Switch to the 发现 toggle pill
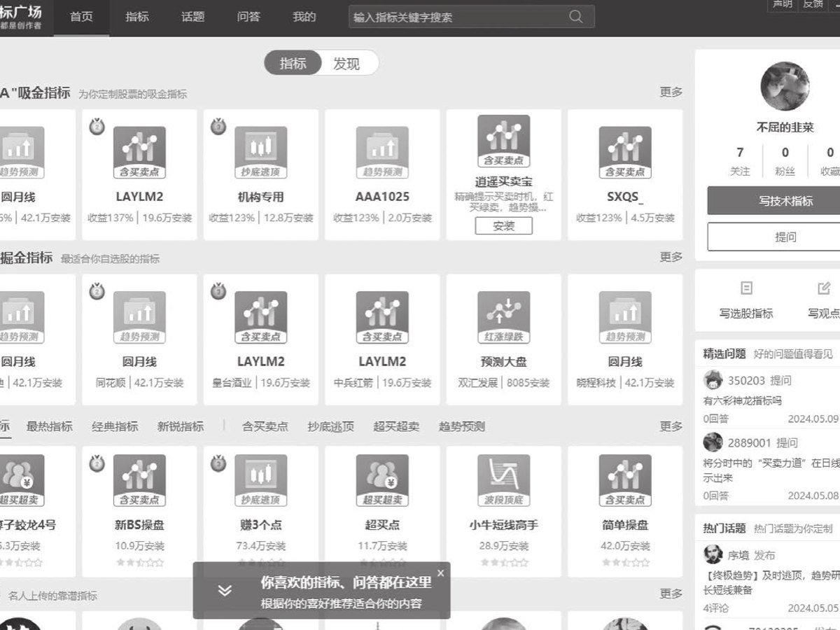Screen dimensions: 840x630 tap(346, 64)
